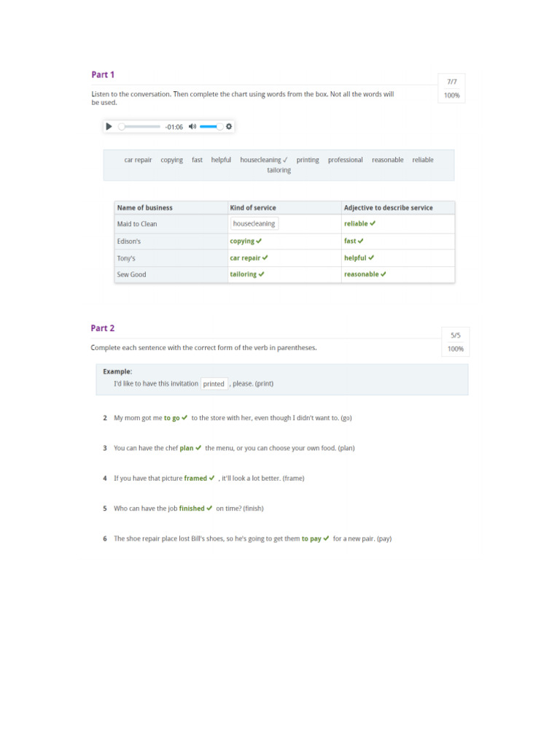This screenshot has width=560, height=747.
Task: Click the Part 1 heading
Action: pos(103,74)
